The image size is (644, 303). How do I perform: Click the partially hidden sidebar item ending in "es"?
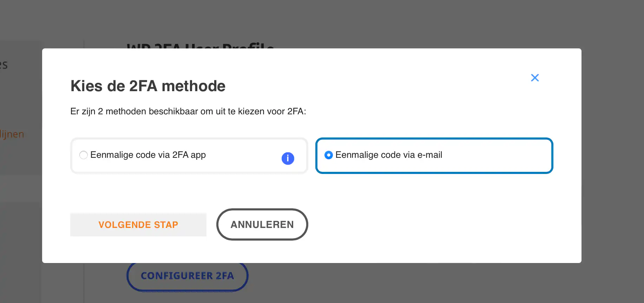tap(4, 65)
